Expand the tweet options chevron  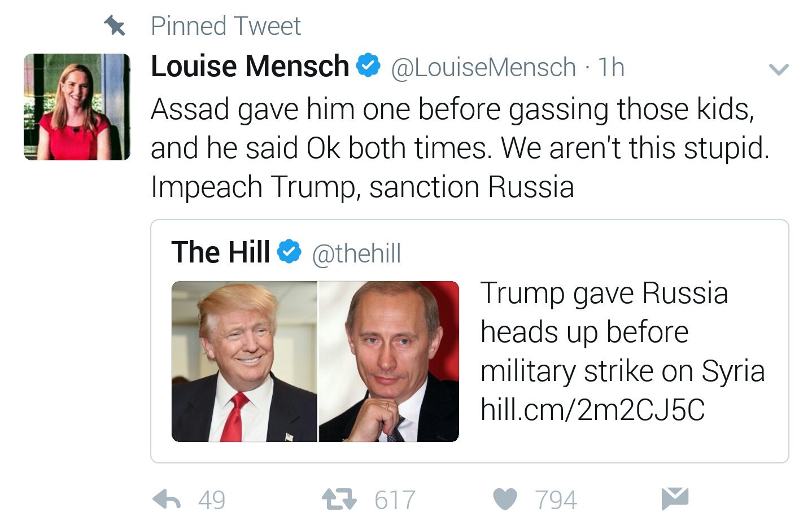(x=779, y=69)
